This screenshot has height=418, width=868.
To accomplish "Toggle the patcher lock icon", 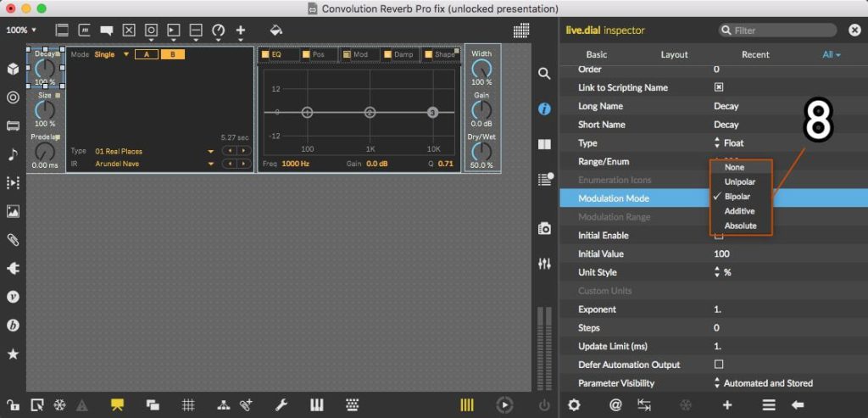I will pyautogui.click(x=13, y=404).
